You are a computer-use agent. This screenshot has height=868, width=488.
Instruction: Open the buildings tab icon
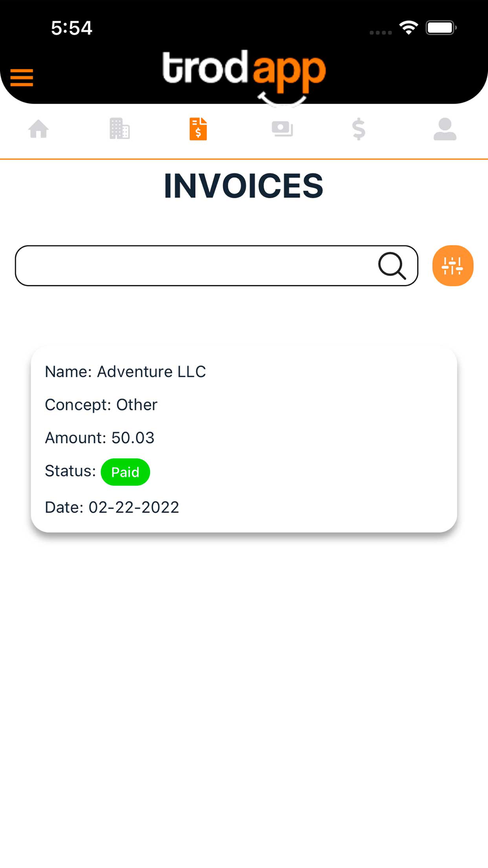point(120,129)
